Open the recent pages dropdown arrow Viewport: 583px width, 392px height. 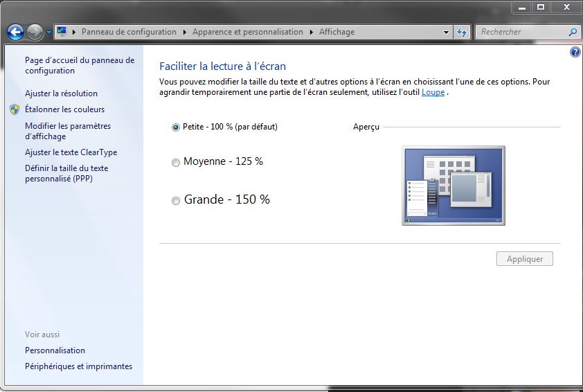(x=48, y=32)
